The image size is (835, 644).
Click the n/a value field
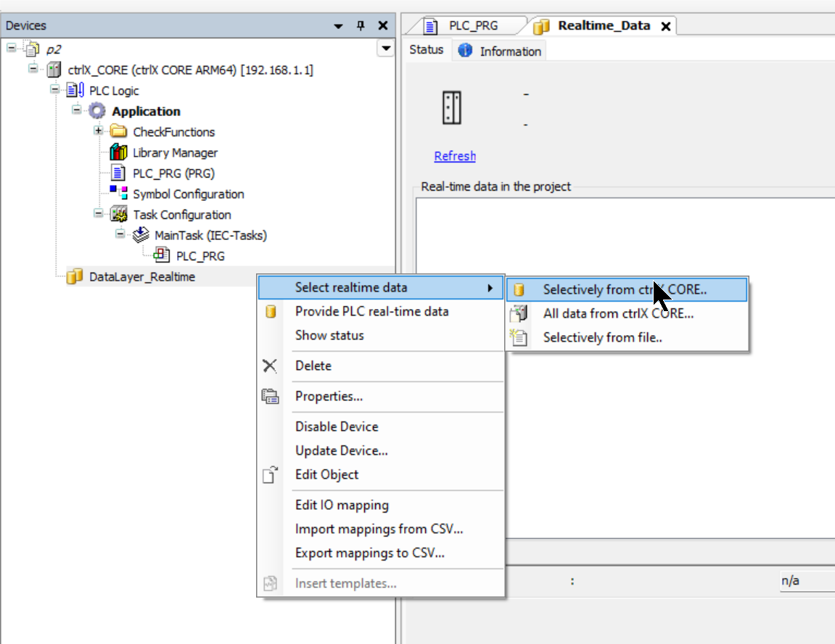point(807,581)
